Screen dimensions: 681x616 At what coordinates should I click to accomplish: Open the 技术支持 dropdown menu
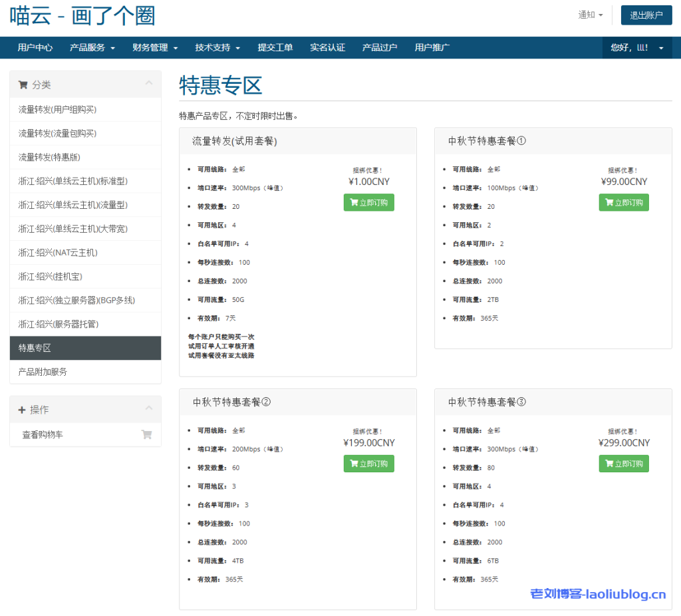(217, 48)
